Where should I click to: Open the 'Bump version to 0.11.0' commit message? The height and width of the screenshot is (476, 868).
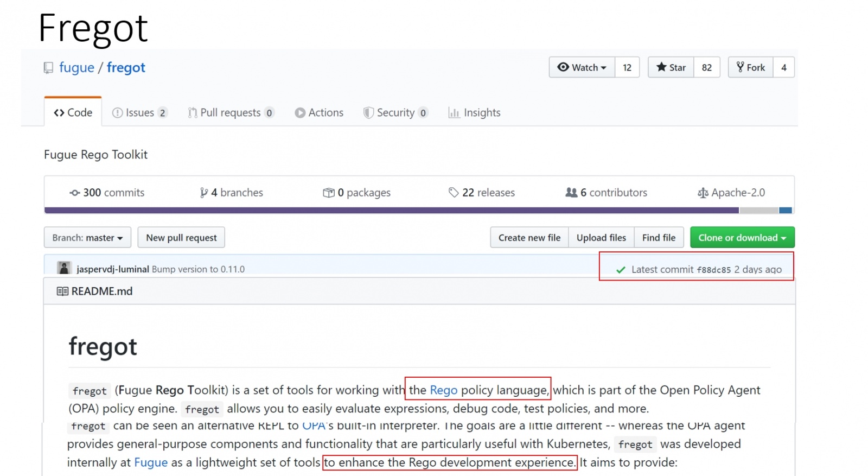(199, 269)
